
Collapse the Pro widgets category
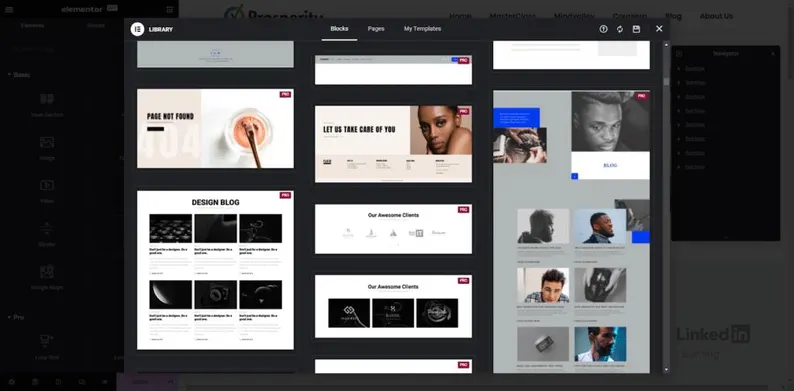tap(16, 317)
